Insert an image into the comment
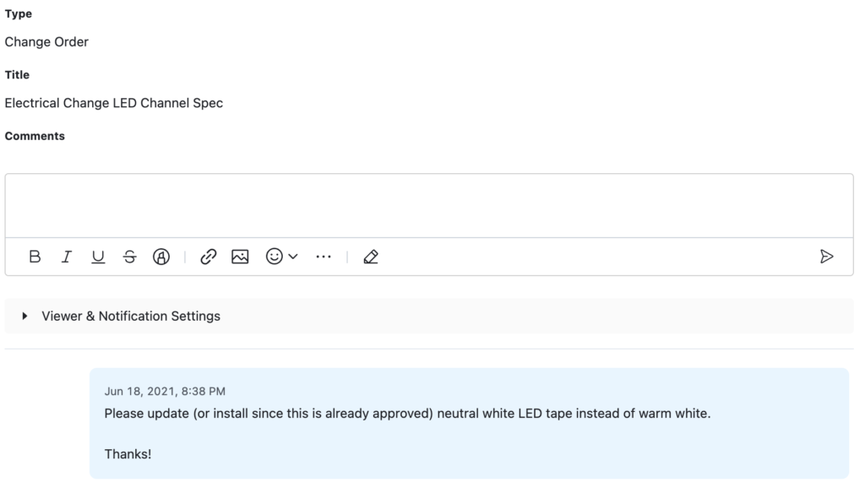The width and height of the screenshot is (865, 504). pyautogui.click(x=240, y=257)
